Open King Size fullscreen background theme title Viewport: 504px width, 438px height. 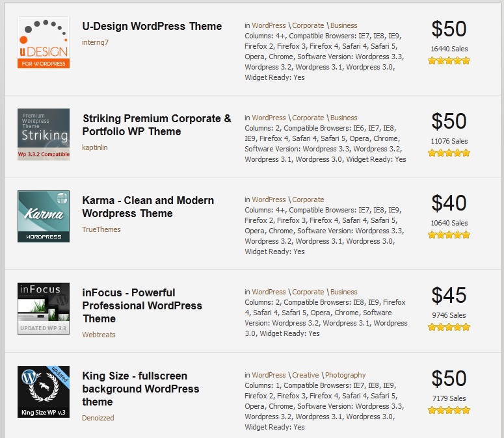pos(140,389)
